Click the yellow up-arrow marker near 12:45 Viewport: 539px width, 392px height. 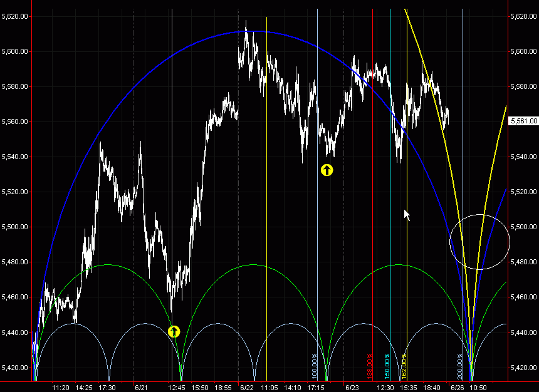tap(174, 331)
